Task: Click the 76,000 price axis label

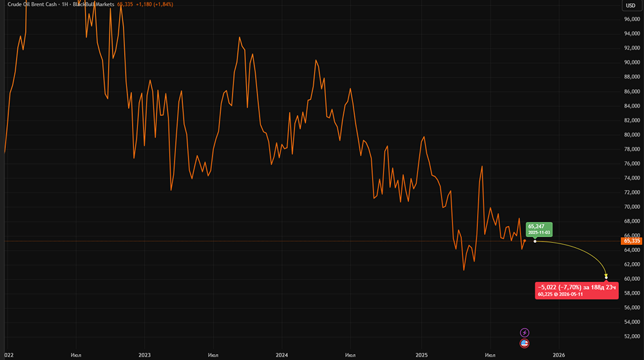Action: point(632,164)
